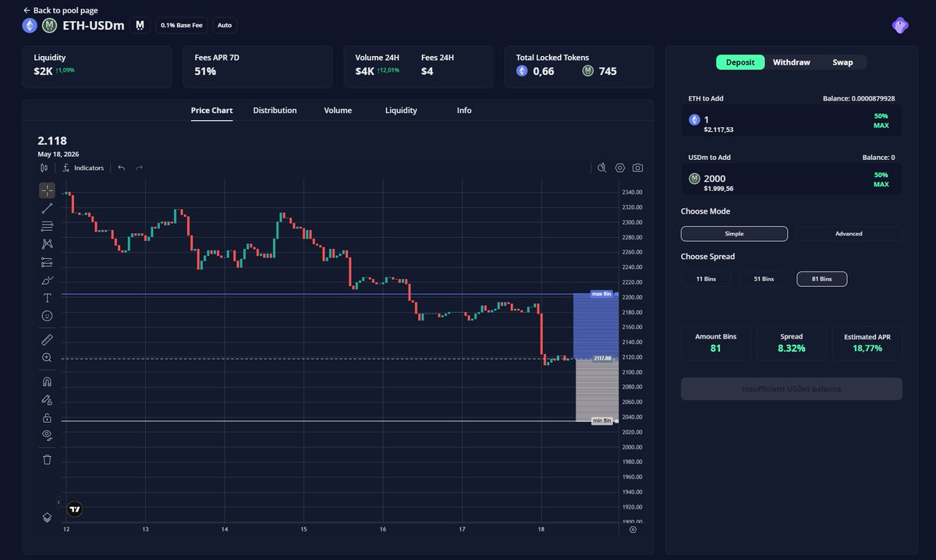Image resolution: width=936 pixels, height=560 pixels.
Task: Open the candlestick chart type selector
Action: pyautogui.click(x=44, y=168)
